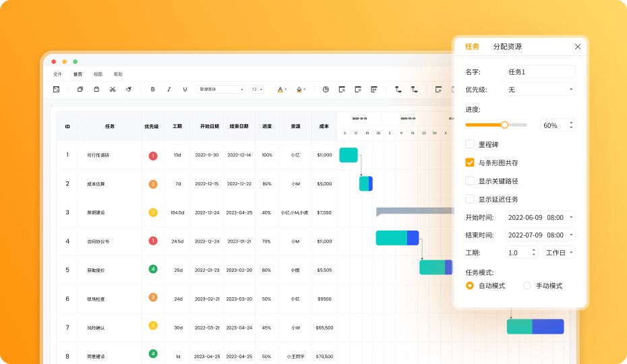The height and width of the screenshot is (364, 627).
Task: Click the copy icon in toolbar
Action: coord(80,90)
